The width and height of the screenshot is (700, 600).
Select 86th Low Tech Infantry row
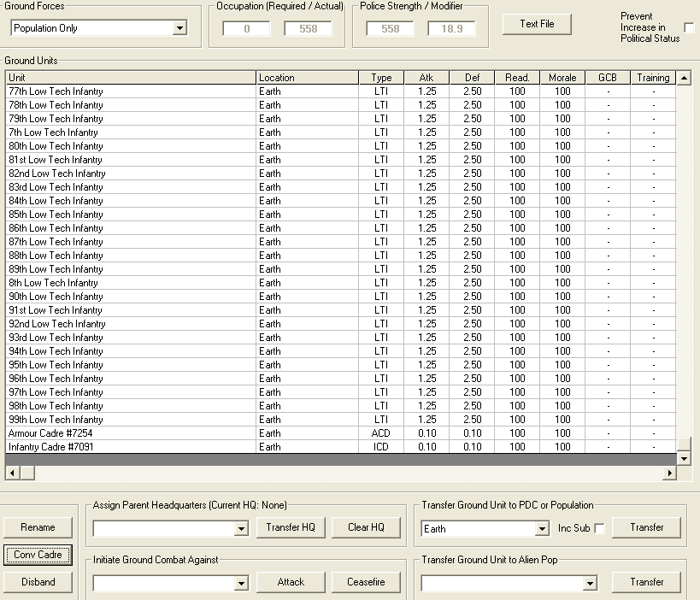341,228
